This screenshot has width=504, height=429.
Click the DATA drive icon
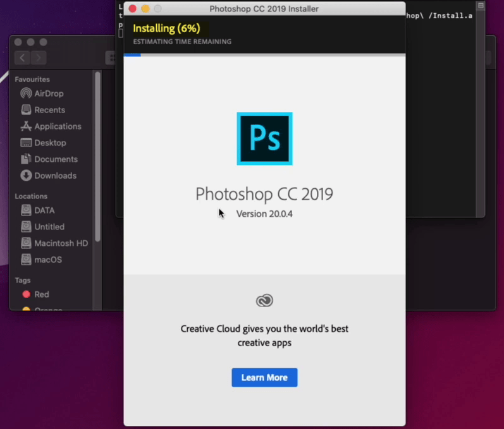click(26, 210)
